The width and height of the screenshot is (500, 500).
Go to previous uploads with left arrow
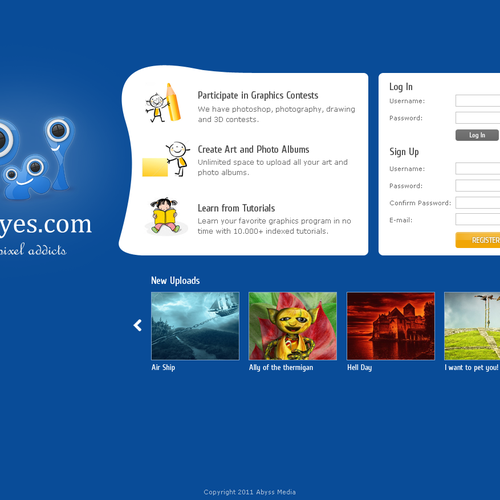[x=138, y=325]
